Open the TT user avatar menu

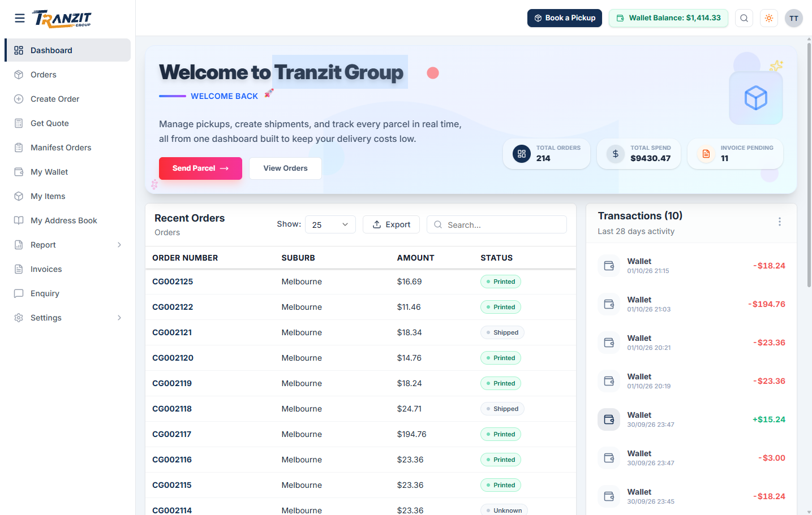click(x=794, y=18)
